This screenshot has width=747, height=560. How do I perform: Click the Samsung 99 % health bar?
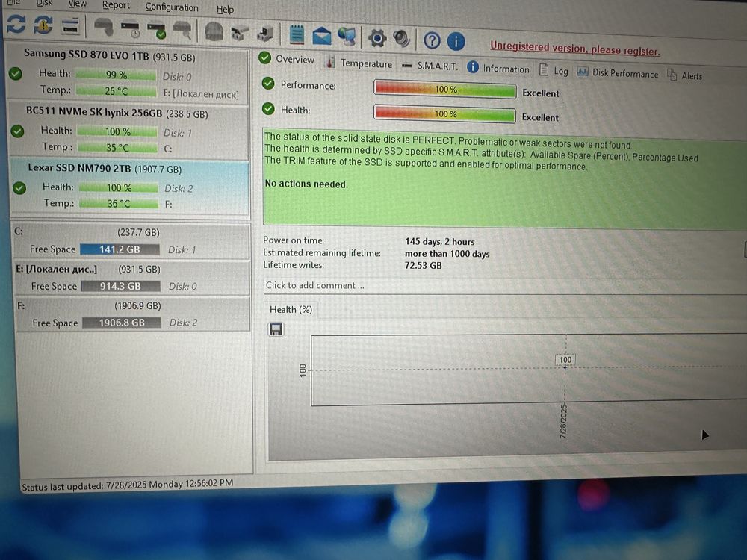click(x=116, y=75)
